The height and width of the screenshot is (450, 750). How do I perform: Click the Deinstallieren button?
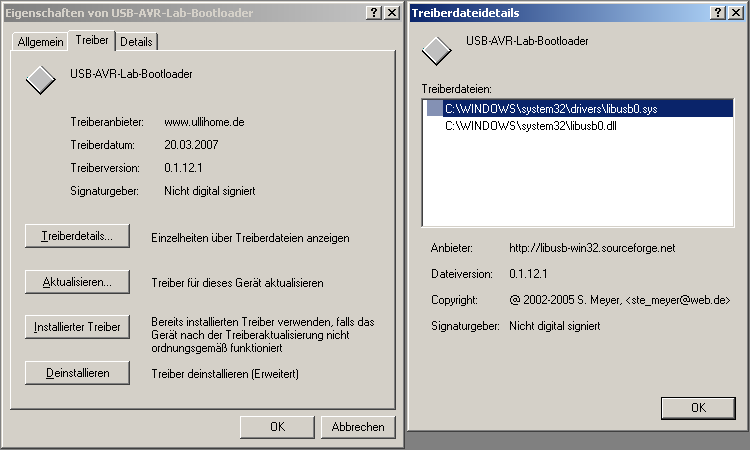tap(77, 373)
